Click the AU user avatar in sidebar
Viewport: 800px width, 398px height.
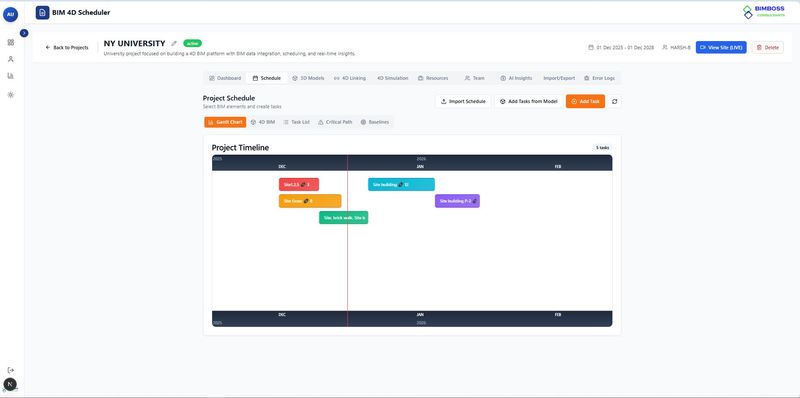[x=10, y=14]
